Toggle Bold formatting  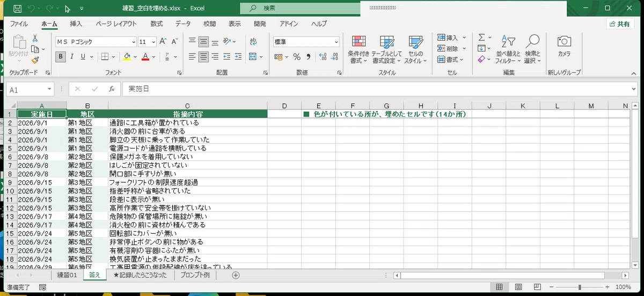coord(61,57)
